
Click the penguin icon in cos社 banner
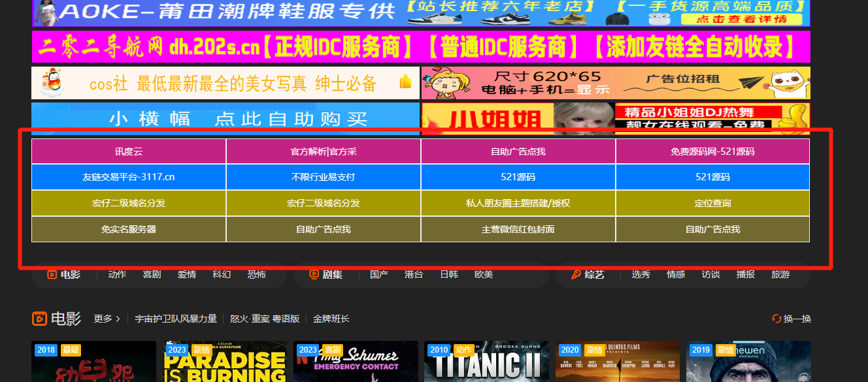[x=51, y=82]
